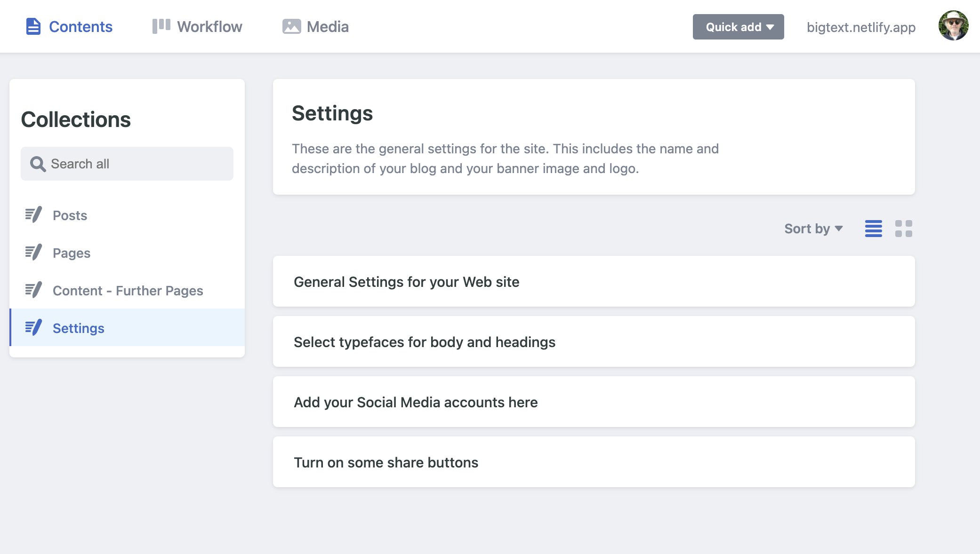
Task: Go to the Workflow tab
Action: pyautogui.click(x=197, y=26)
